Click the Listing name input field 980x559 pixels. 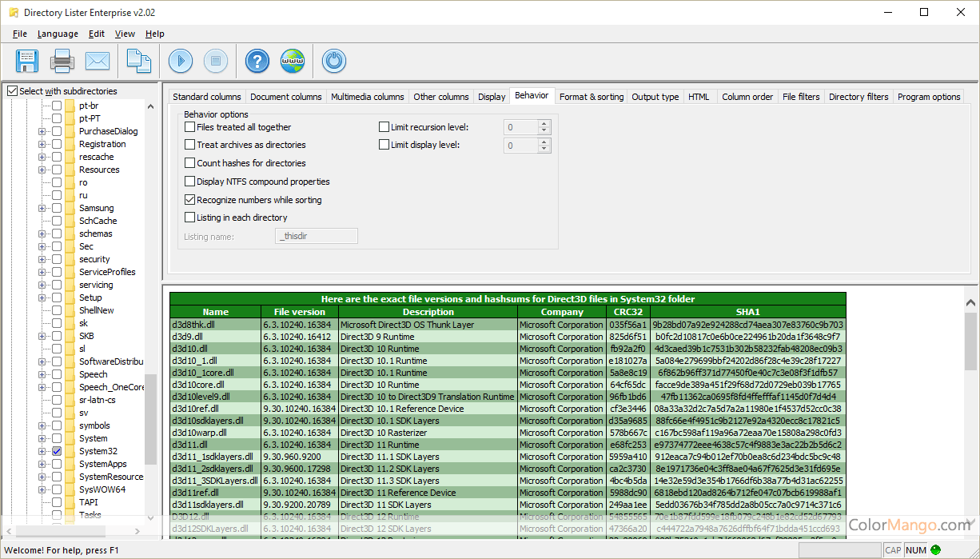317,236
